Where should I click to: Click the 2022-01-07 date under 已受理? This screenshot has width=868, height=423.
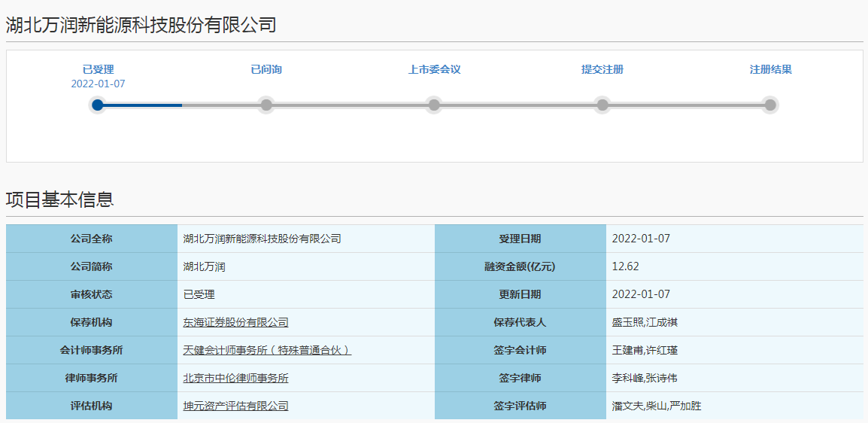pos(98,84)
